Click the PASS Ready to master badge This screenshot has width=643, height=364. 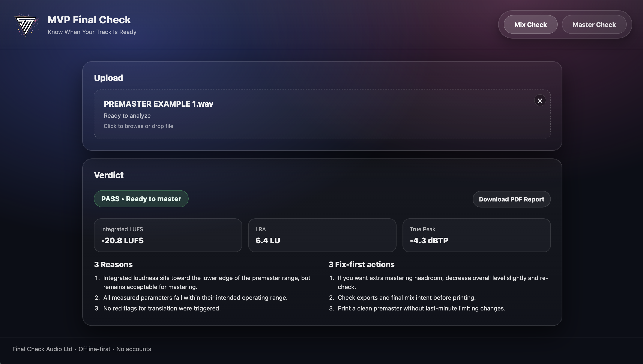(x=141, y=199)
